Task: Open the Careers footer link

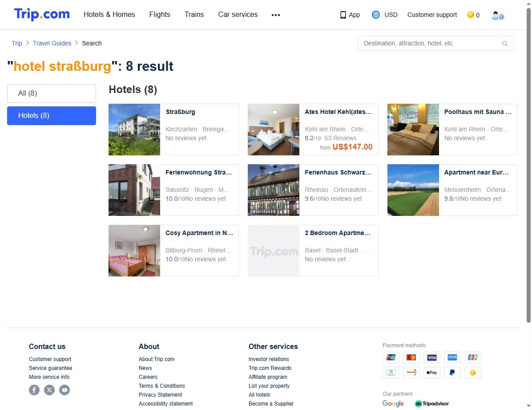Action: (x=148, y=377)
